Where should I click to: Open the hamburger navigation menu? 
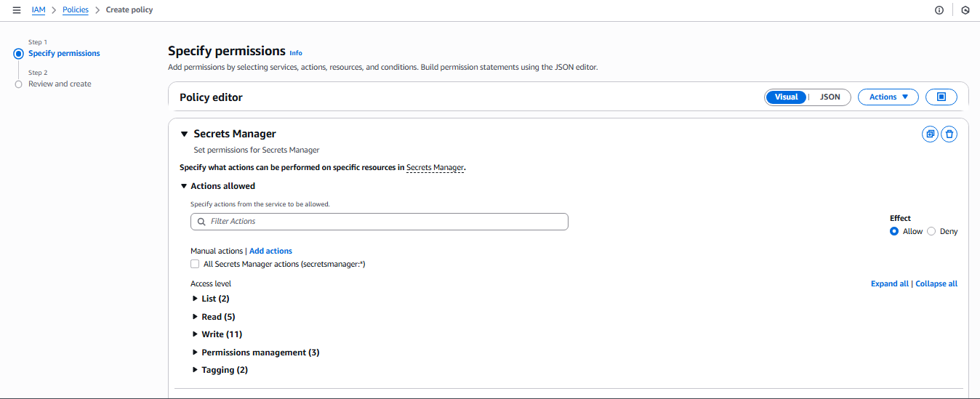[x=17, y=10]
